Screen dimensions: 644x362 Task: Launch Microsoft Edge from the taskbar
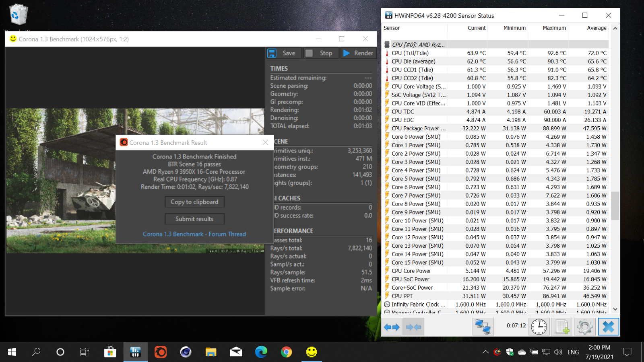pos(261,352)
